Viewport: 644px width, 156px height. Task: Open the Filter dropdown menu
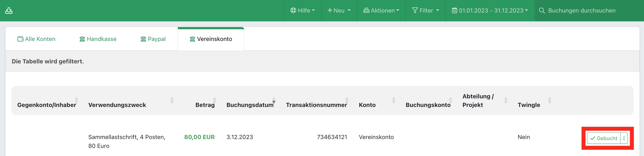(x=426, y=10)
